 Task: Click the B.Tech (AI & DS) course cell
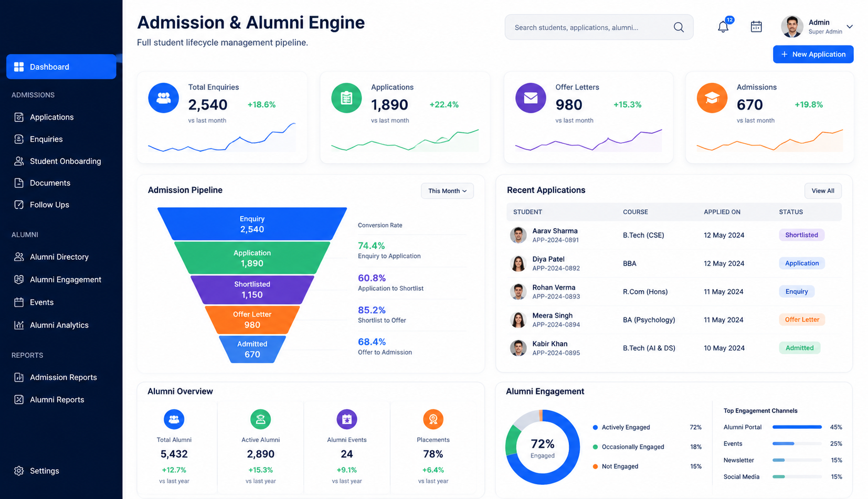tap(649, 348)
